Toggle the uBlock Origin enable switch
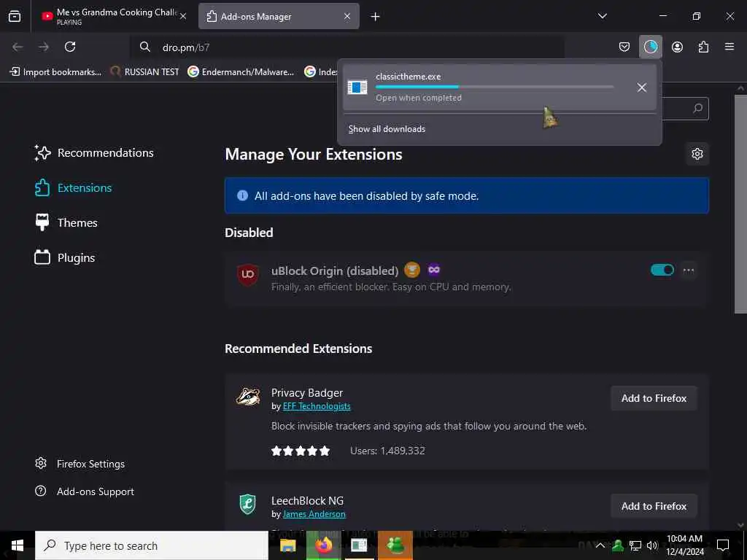This screenshot has height=560, width=747. coord(662,270)
